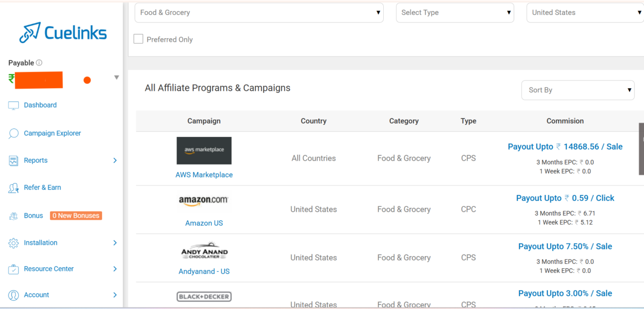This screenshot has width=644, height=309.
Task: Expand the Reports submenu chevron
Action: pyautogui.click(x=115, y=161)
